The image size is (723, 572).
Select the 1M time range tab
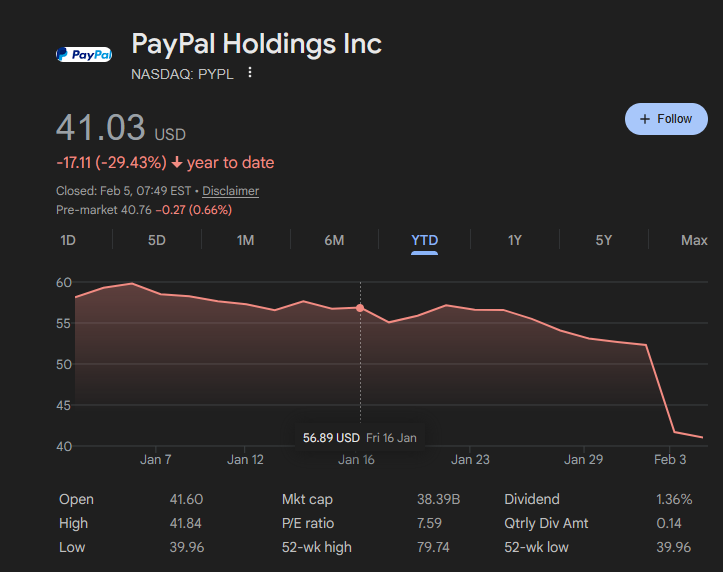(x=245, y=240)
